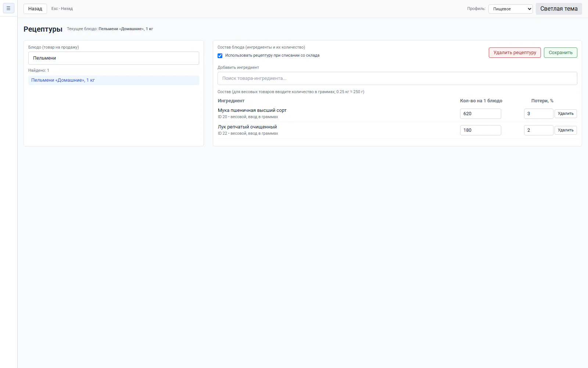Click the Найдено: 1 results count
This screenshot has width=588, height=368.
coord(39,70)
